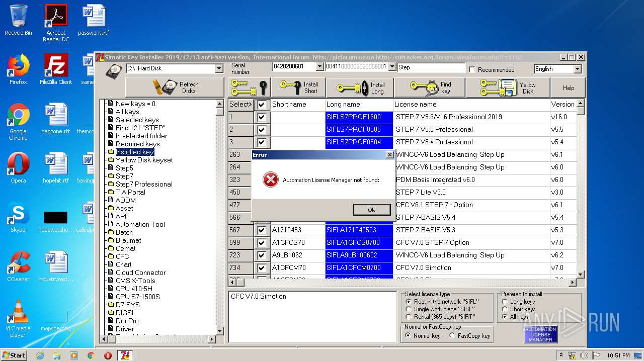This screenshot has height=362, width=644.
Task: Select Step7 Professional tree folder
Action: coord(144,184)
